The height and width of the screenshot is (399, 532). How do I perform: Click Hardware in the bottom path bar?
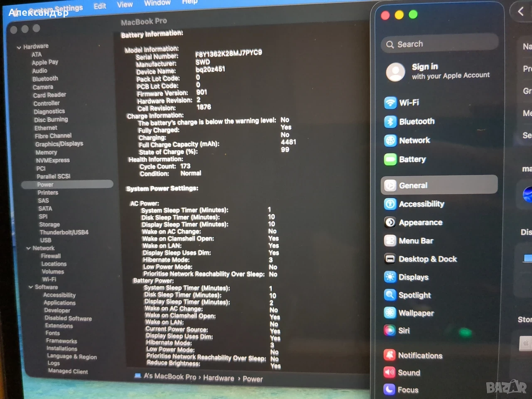click(x=219, y=378)
